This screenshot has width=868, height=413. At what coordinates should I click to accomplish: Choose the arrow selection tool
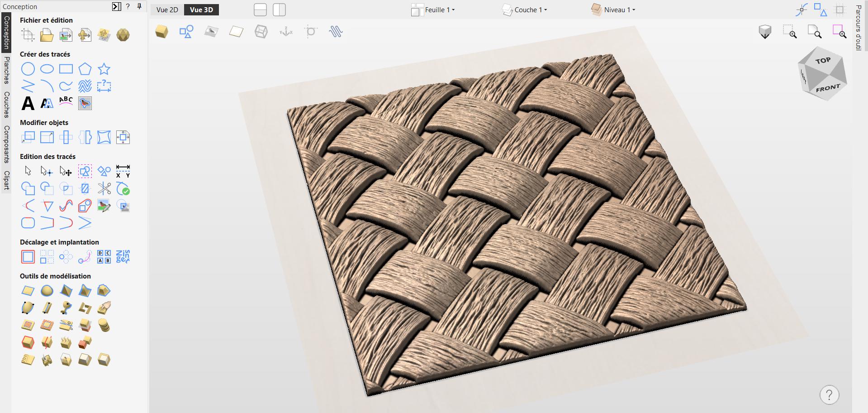coord(28,171)
